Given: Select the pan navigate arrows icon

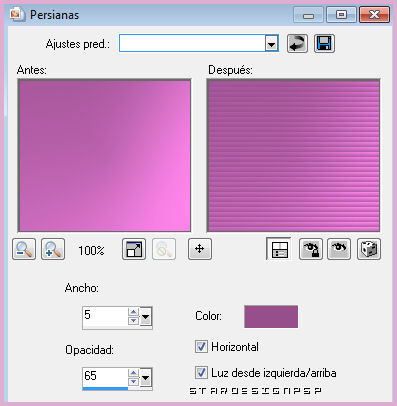Looking at the screenshot, I should click(x=200, y=249).
